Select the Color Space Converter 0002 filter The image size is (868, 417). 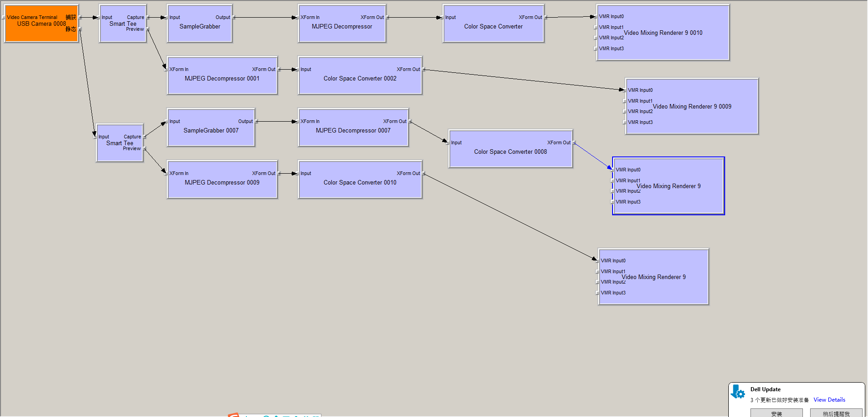click(x=359, y=78)
